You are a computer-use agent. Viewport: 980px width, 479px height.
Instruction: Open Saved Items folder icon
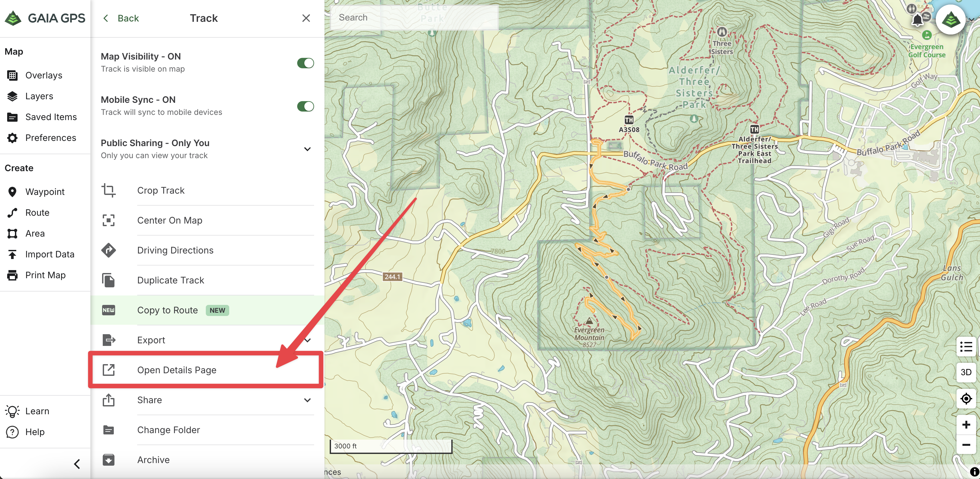[12, 117]
